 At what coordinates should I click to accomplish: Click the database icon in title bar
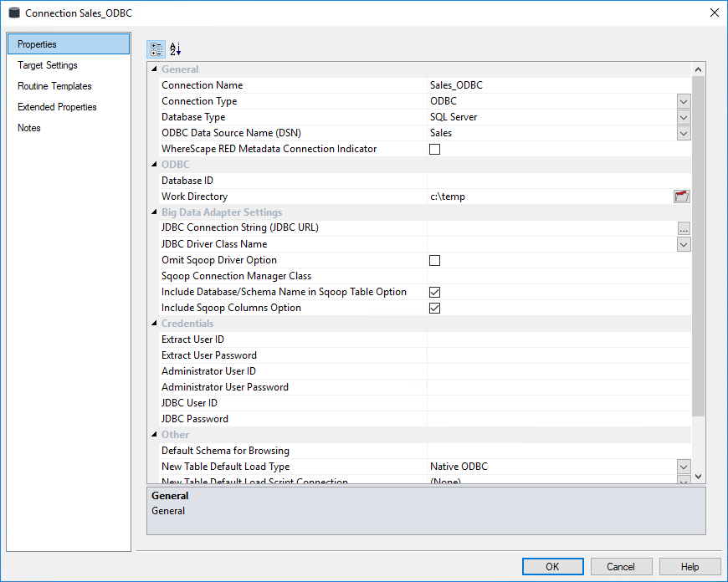tap(14, 13)
